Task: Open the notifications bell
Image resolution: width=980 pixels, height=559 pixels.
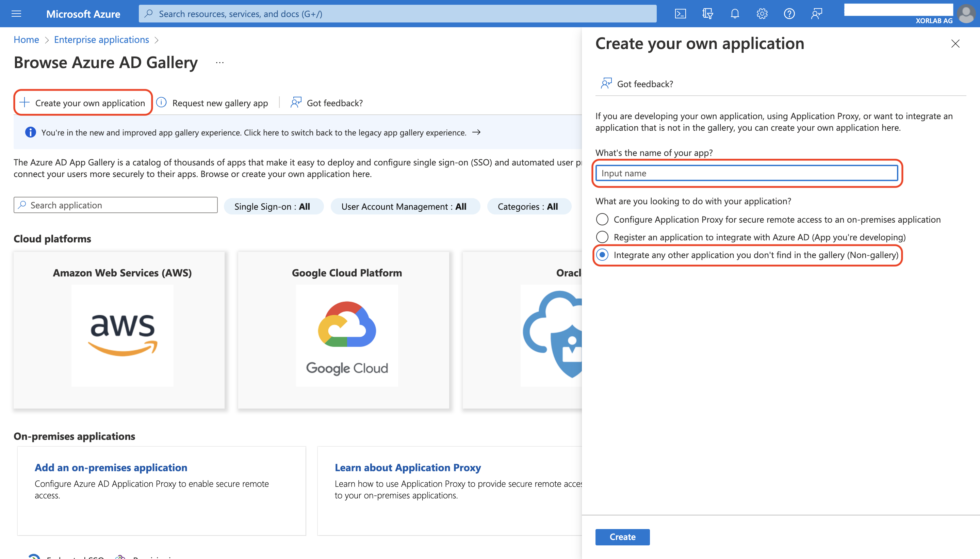Action: click(735, 14)
